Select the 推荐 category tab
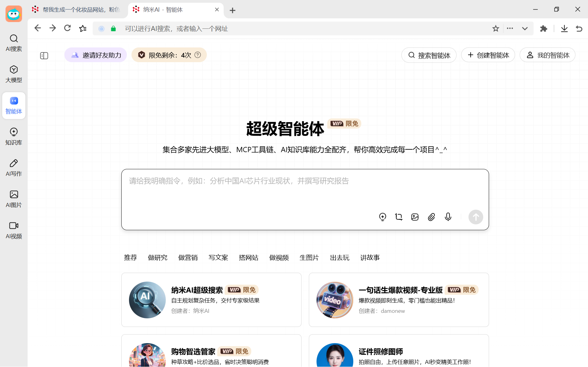The height and width of the screenshot is (367, 588). click(x=131, y=258)
